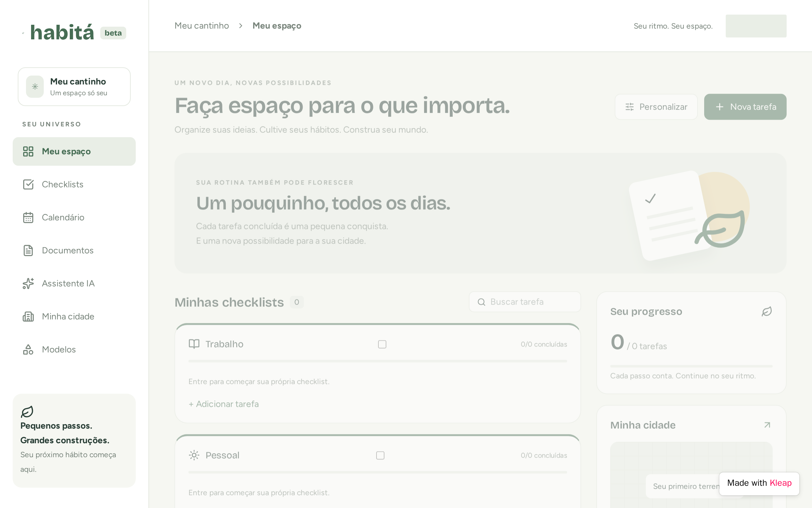
Task: Go to Checklists in sidebar
Action: pyautogui.click(x=74, y=184)
